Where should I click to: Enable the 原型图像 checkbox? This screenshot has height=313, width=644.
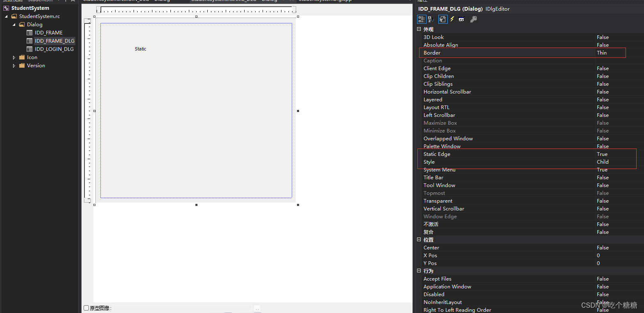86,308
